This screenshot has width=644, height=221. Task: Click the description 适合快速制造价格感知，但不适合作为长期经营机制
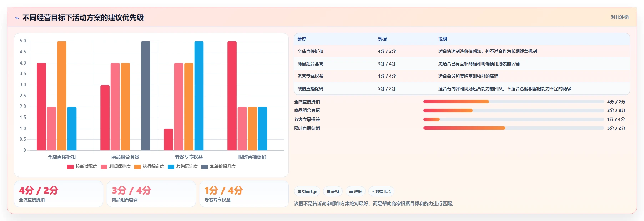click(x=487, y=51)
